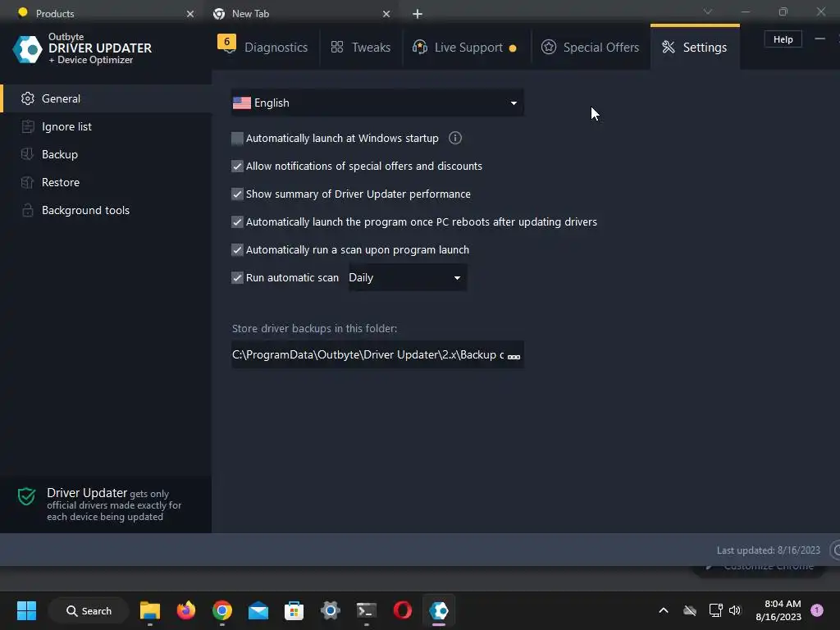This screenshot has width=840, height=630.
Task: Open the clock and date flyout
Action: (778, 610)
